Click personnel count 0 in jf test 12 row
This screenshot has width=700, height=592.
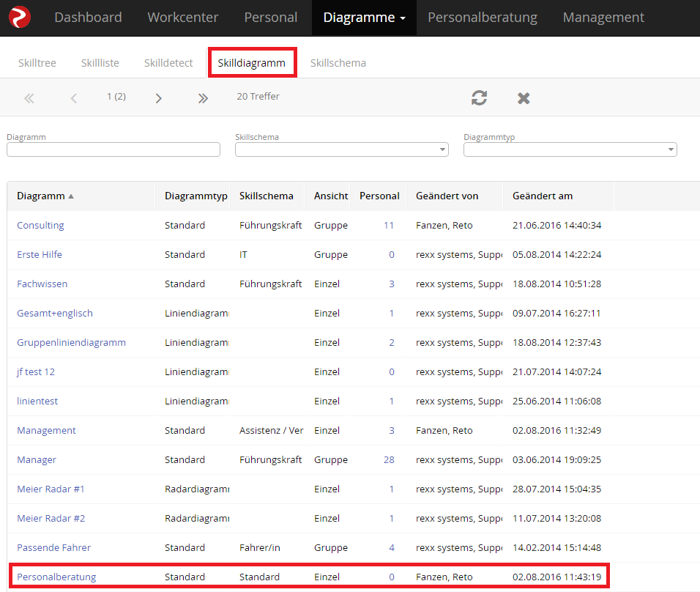392,371
